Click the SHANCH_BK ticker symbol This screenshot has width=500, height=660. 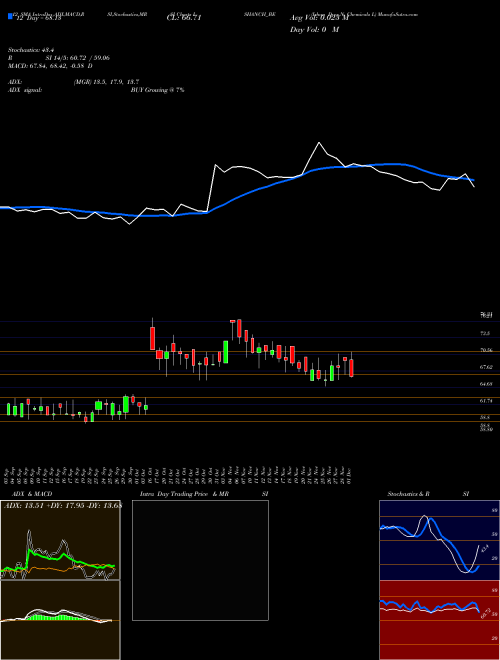pos(259,14)
